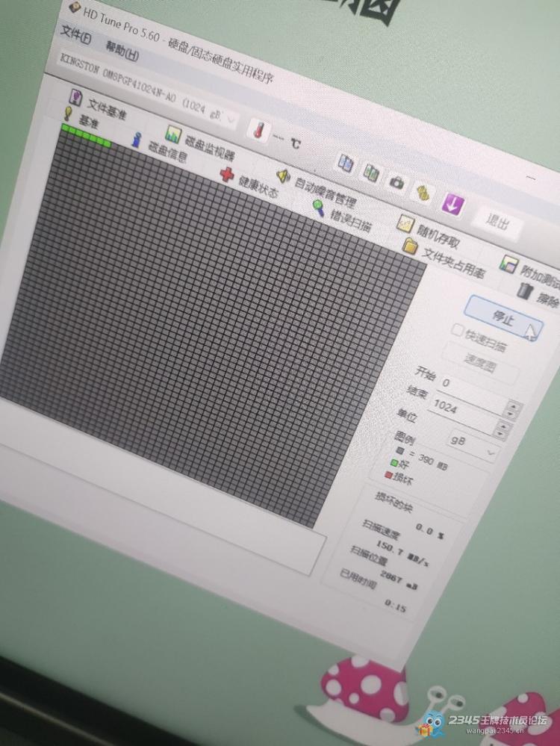Open the 文件(F) menu
This screenshot has width=560, height=746.
pyautogui.click(x=75, y=35)
